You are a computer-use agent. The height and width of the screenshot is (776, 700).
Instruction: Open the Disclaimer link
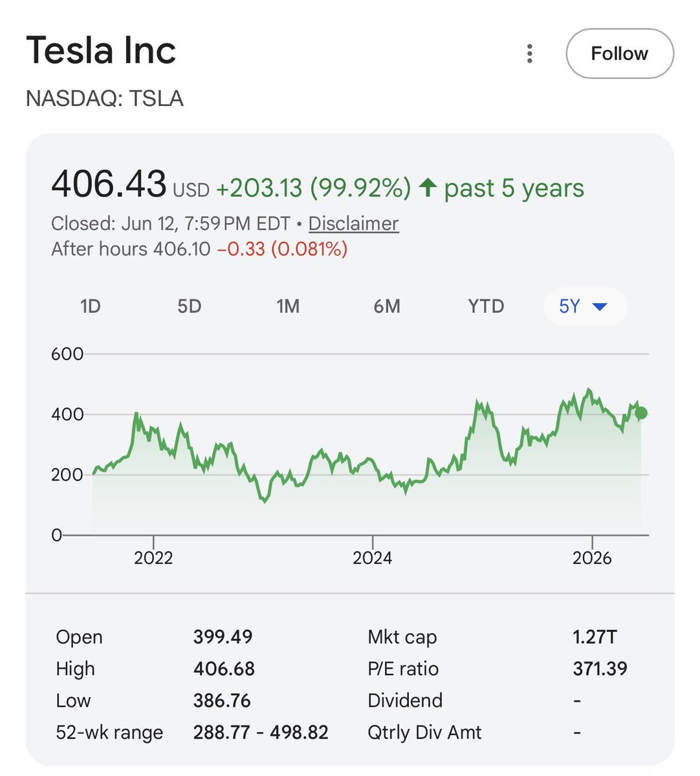coord(353,224)
